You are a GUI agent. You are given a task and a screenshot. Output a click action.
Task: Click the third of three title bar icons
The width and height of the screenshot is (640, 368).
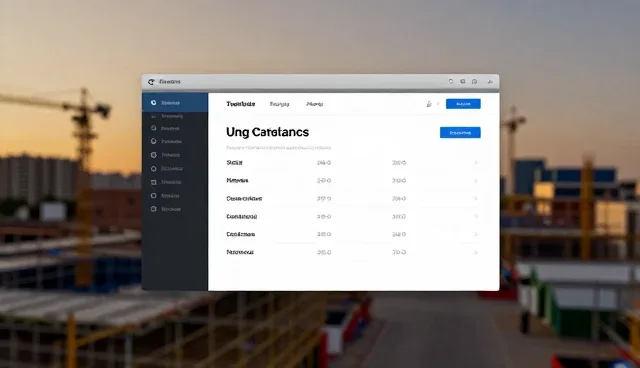[474, 82]
